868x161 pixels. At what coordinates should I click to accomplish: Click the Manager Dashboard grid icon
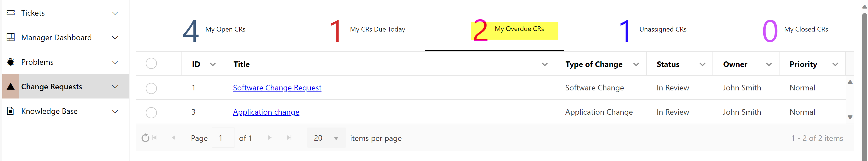tap(11, 37)
